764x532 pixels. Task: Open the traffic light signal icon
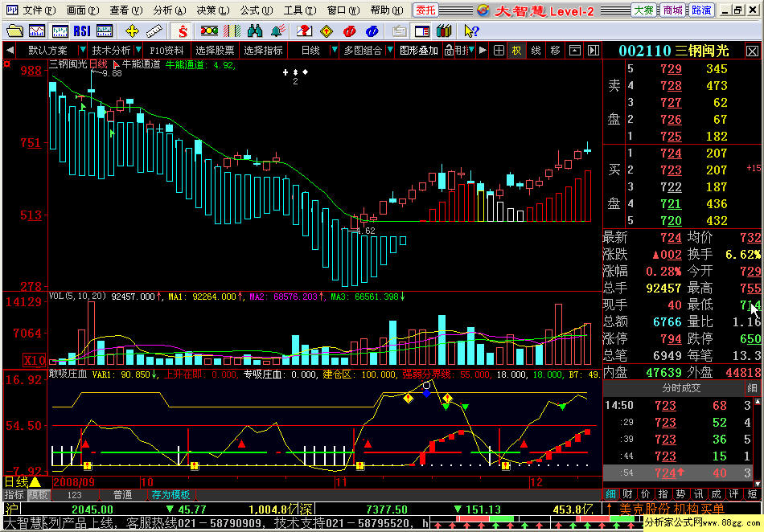(x=210, y=31)
